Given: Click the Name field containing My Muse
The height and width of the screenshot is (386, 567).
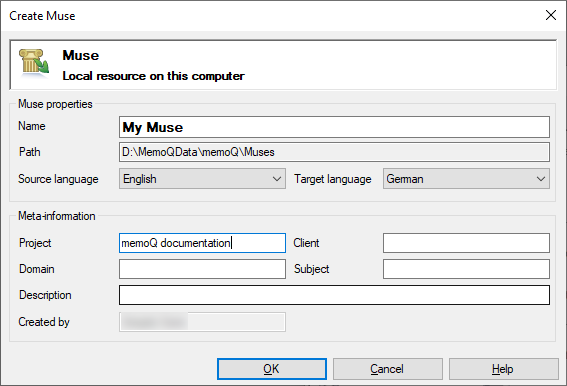Looking at the screenshot, I should pyautogui.click(x=334, y=127).
